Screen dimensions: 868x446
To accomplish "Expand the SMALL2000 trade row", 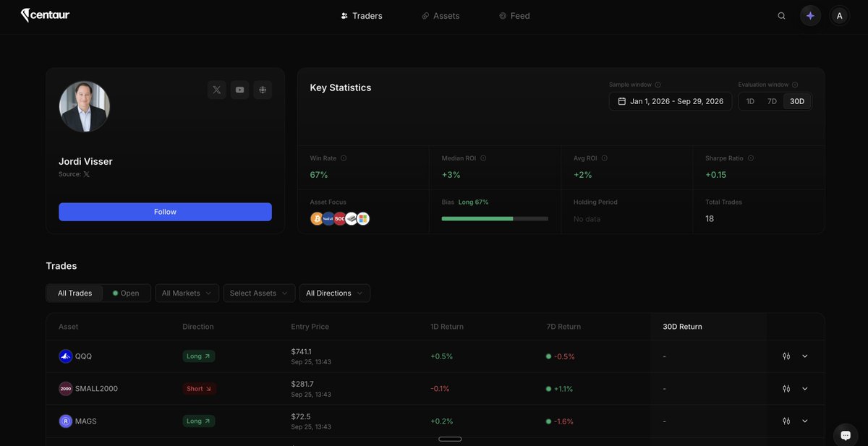I will tap(805, 389).
